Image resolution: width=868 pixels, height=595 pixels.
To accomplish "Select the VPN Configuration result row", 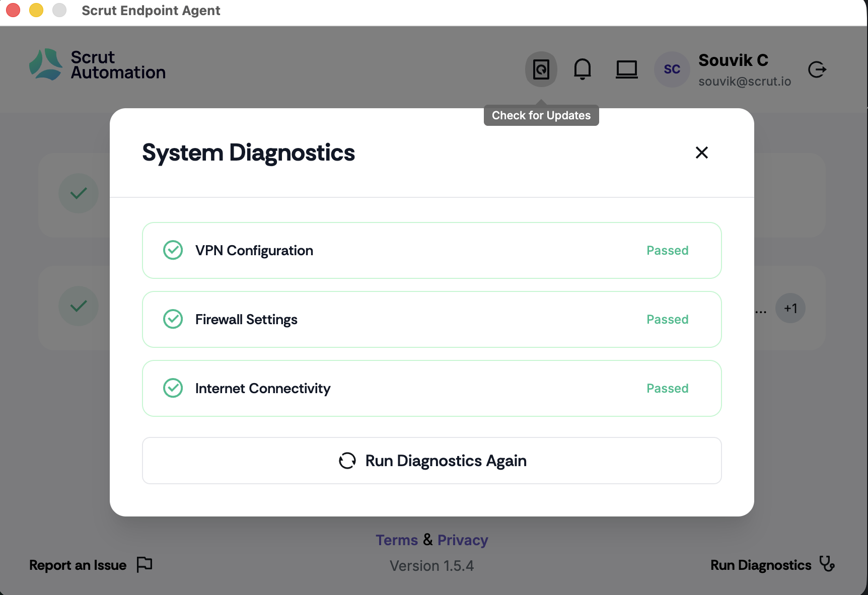I will coord(431,251).
